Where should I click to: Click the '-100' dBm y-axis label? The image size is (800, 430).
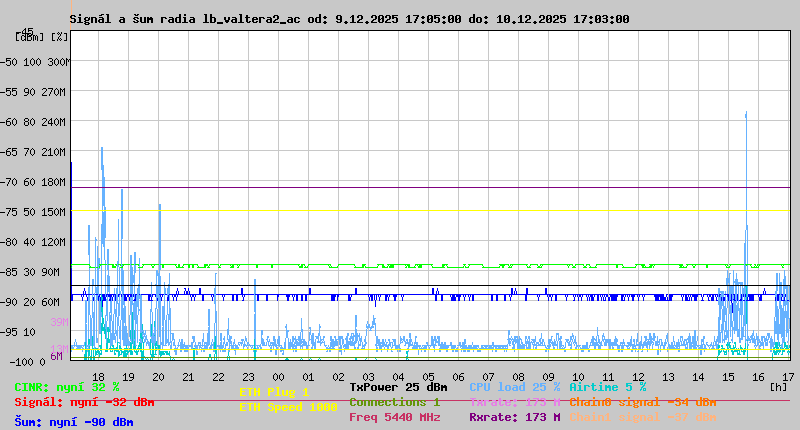click(20, 362)
